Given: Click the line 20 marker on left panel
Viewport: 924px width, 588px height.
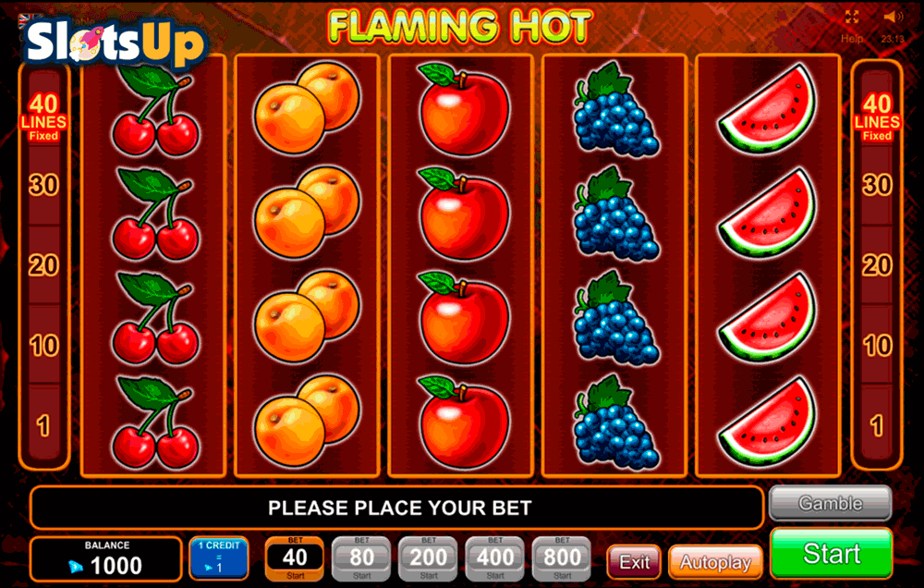Looking at the screenshot, I should point(44,265).
